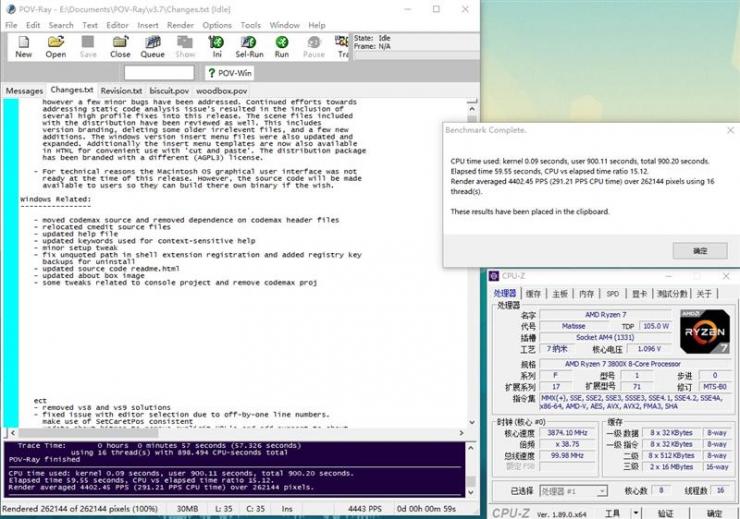
Task: Select the 测试分数 tab in CPU-Z
Action: (x=673, y=293)
